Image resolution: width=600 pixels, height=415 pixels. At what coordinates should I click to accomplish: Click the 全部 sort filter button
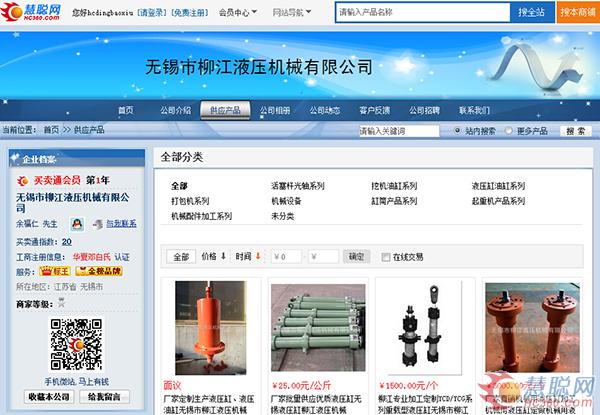(181, 257)
